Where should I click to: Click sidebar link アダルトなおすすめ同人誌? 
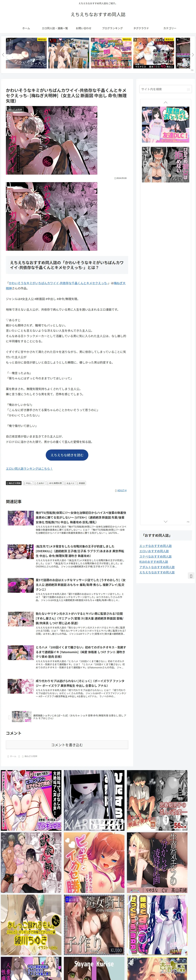[x=157, y=567]
